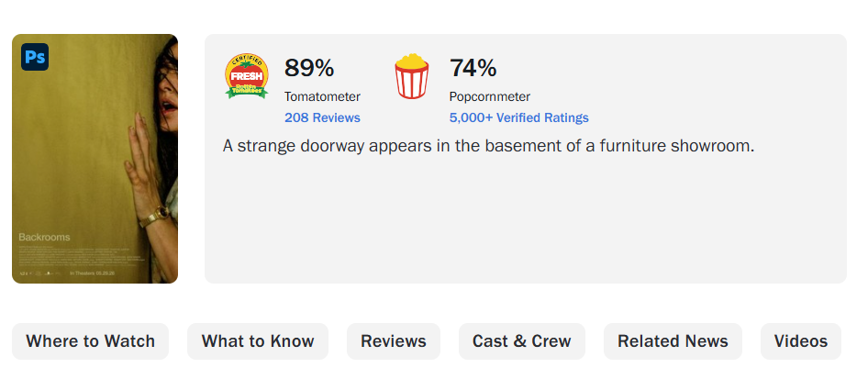
Task: Click the Popcornmeter label
Action: (x=489, y=97)
